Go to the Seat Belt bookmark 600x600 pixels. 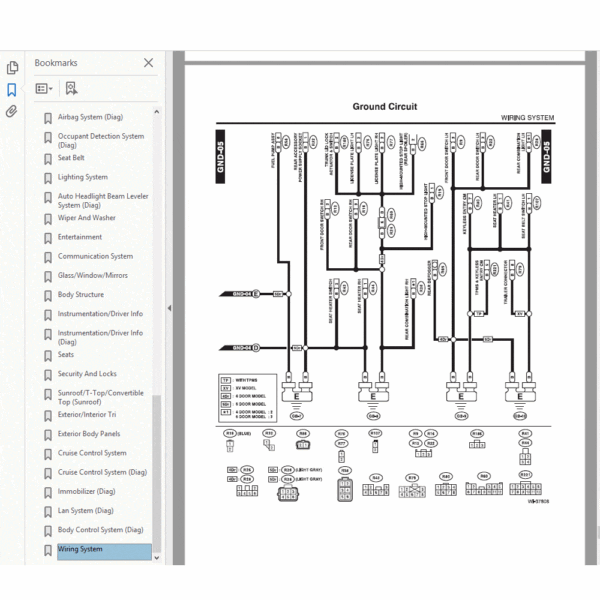pos(71,158)
